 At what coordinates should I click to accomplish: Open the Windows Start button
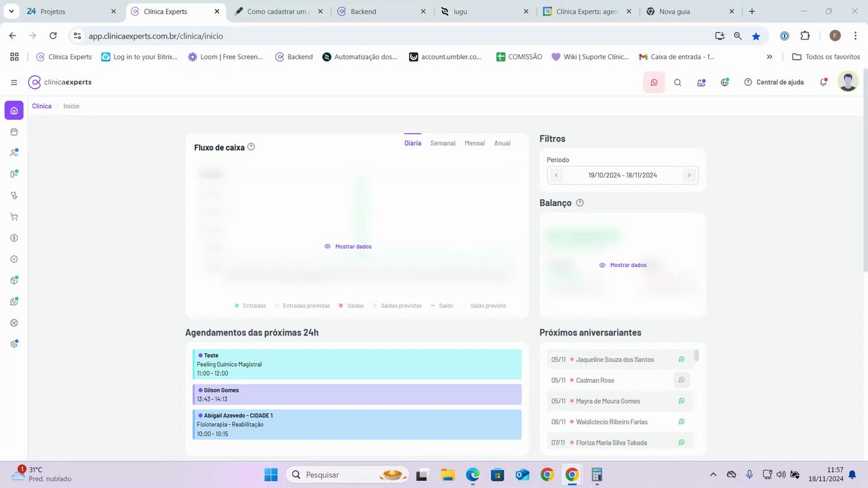(271, 475)
